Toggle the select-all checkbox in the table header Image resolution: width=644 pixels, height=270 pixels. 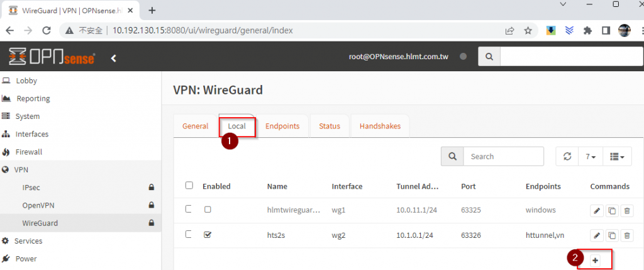[189, 185]
